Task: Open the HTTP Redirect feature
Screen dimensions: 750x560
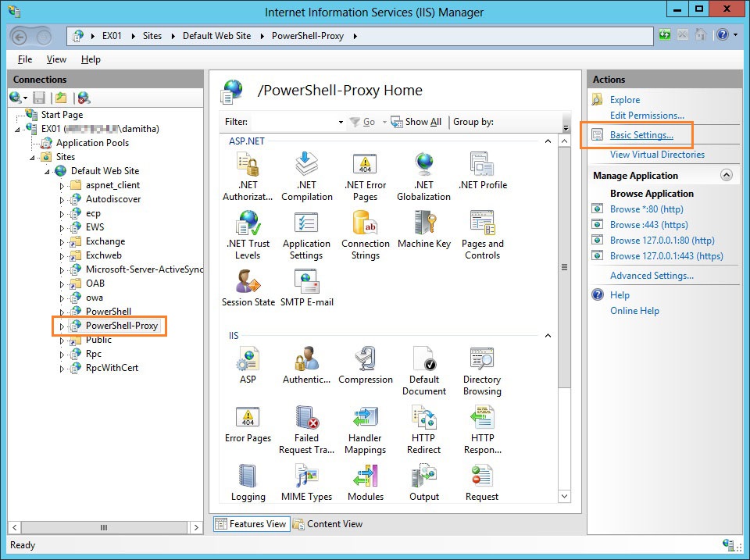Action: point(423,430)
